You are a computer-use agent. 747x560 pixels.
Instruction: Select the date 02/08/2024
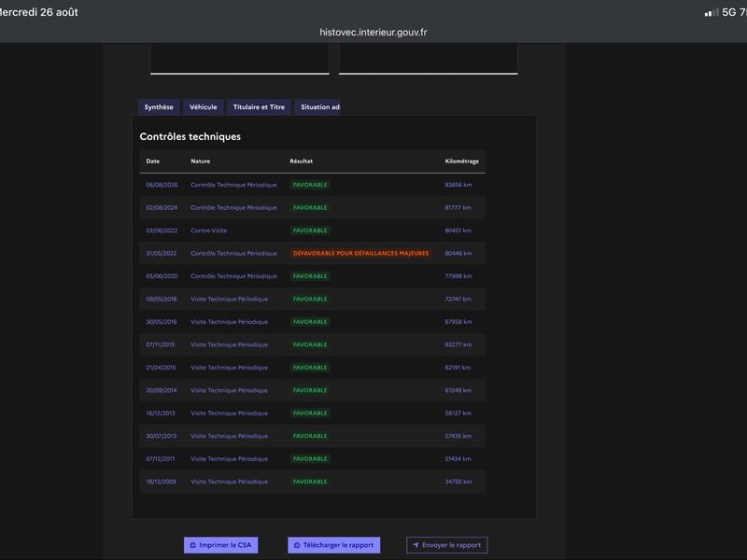coord(162,207)
